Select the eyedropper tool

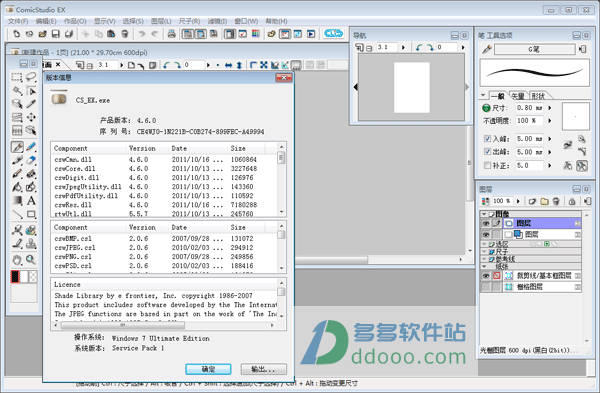31,104
